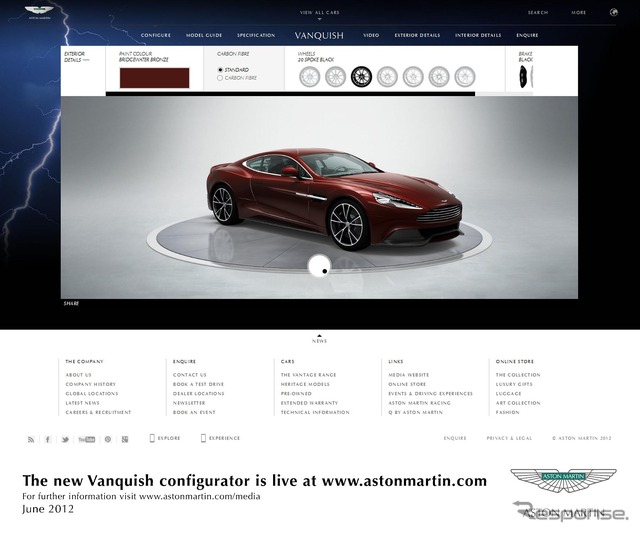Collapse the Exterior Details section

(76, 57)
